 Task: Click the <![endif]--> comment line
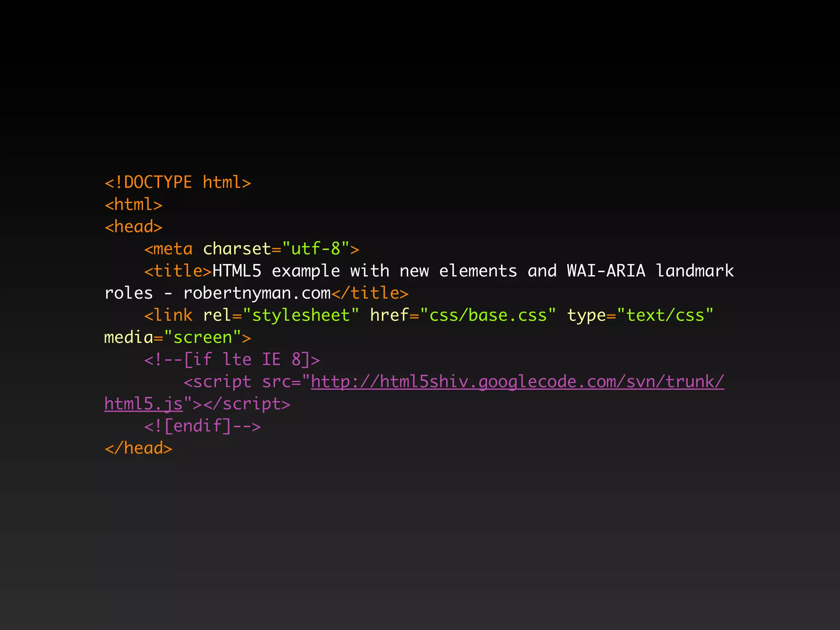(x=203, y=426)
